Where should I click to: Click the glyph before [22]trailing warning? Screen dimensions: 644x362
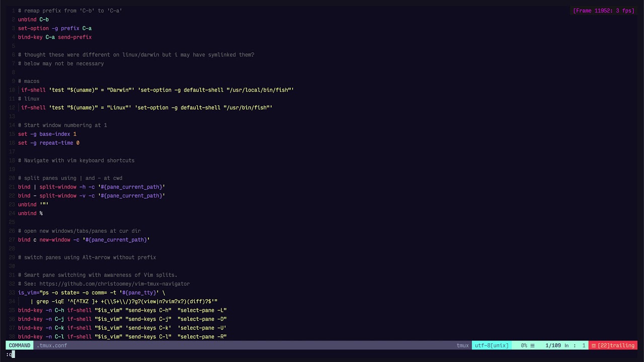click(x=594, y=345)
